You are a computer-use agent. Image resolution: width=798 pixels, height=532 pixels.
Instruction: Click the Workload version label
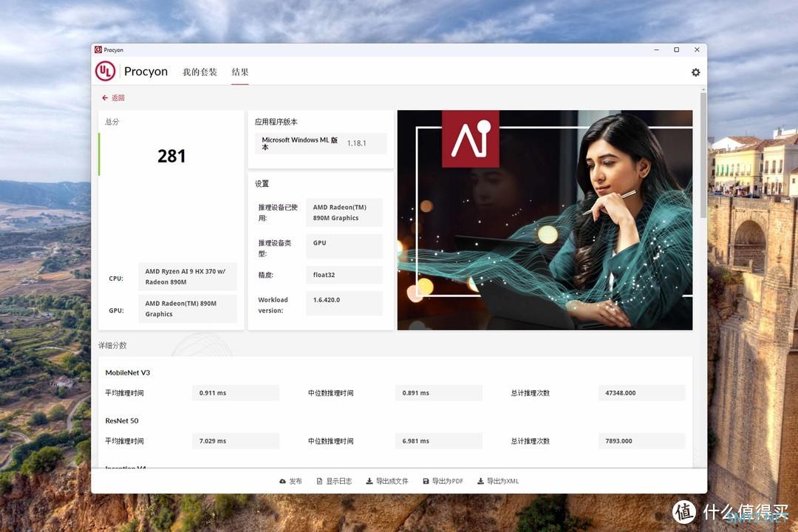click(273, 305)
